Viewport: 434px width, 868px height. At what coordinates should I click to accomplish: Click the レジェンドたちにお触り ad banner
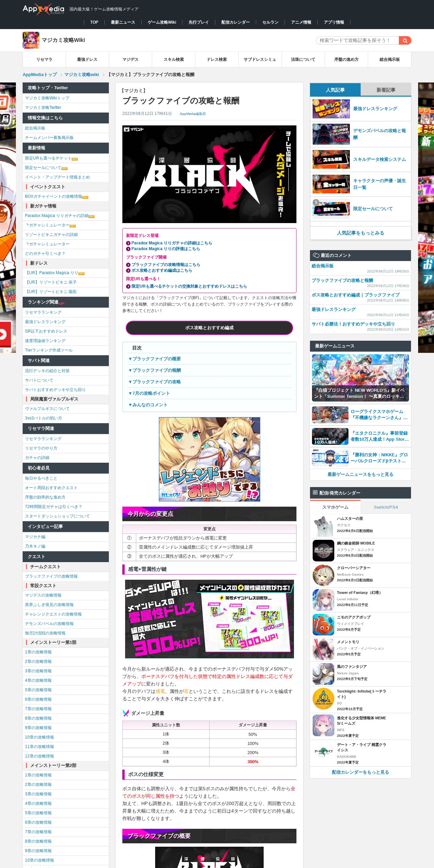click(x=210, y=459)
